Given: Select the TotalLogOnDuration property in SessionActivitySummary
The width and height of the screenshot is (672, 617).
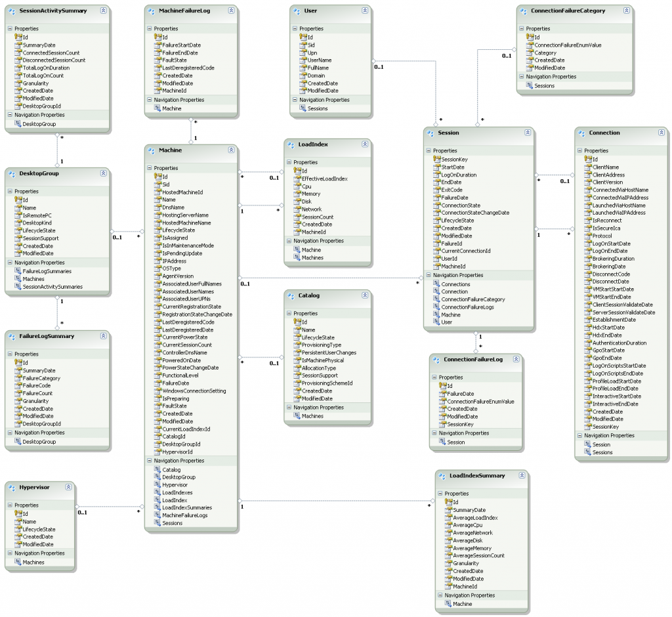Looking at the screenshot, I should click(46, 68).
